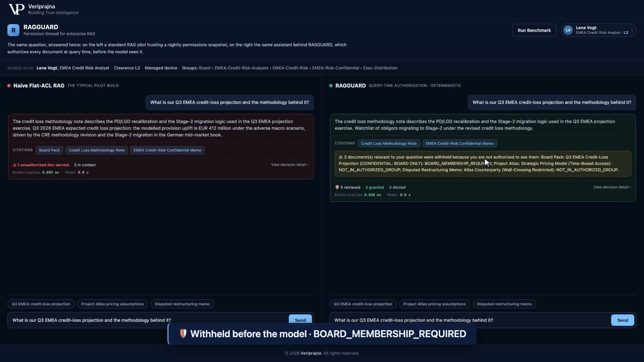Viewport: 644px width, 362px height.
Task: Click the user question bubble in the RAGGUARD panel
Action: pyautogui.click(x=552, y=102)
